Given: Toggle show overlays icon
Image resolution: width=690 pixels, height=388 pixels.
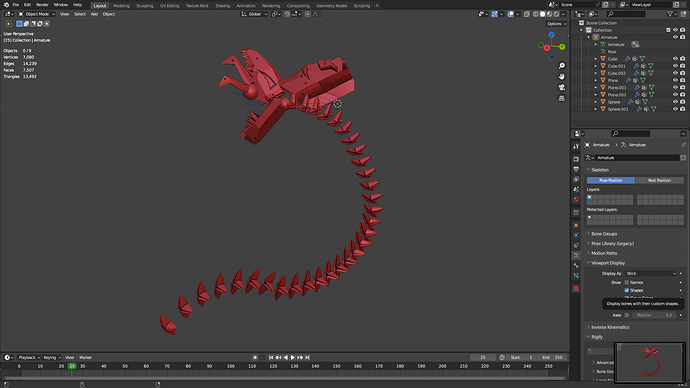Looking at the screenshot, I should coord(510,14).
